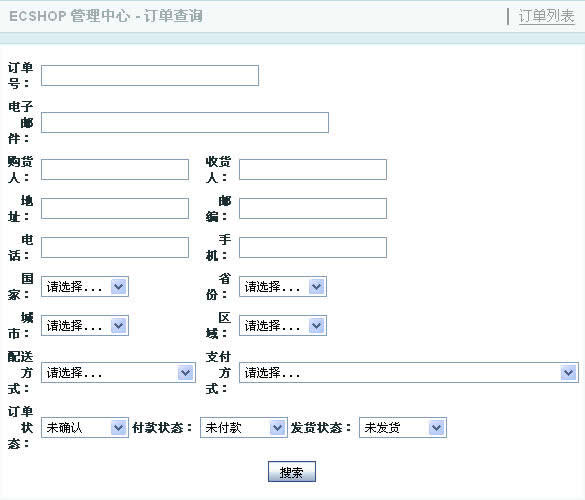Screen dimensions: 585x500
Task: Open 发货状态 dropdown showing 未发货
Action: pos(403,428)
